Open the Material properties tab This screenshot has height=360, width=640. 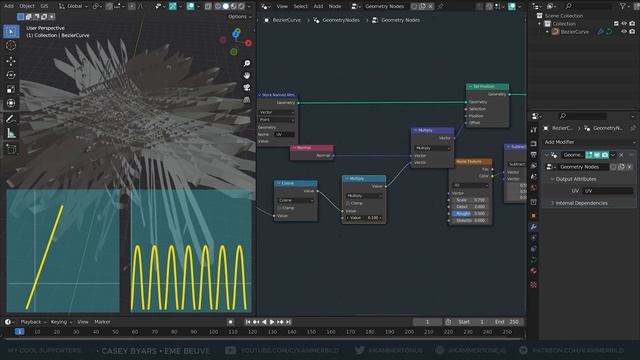(x=533, y=271)
